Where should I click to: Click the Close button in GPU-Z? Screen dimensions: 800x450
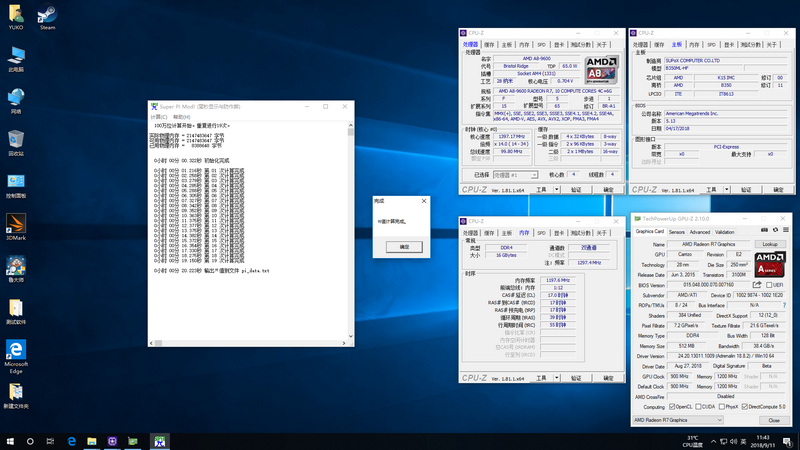point(773,420)
